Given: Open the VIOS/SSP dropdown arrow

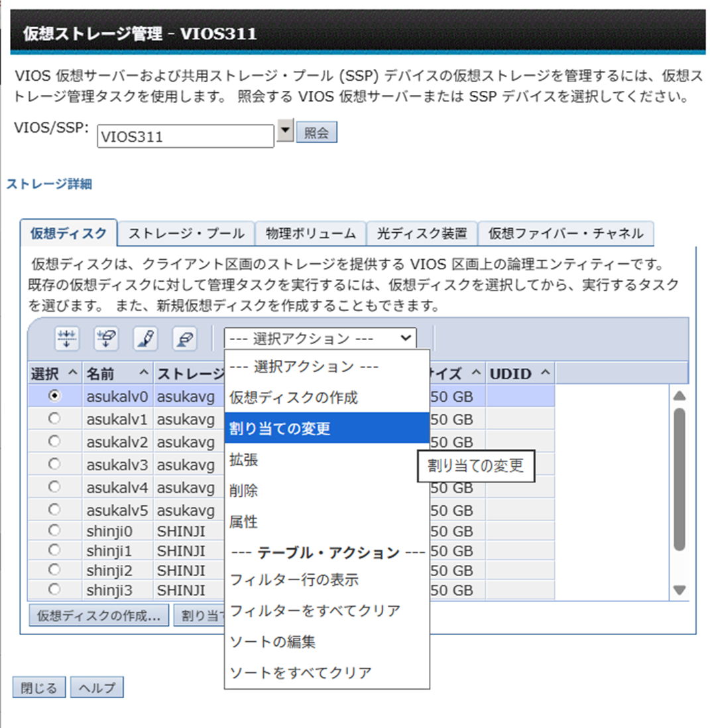Looking at the screenshot, I should 285,131.
